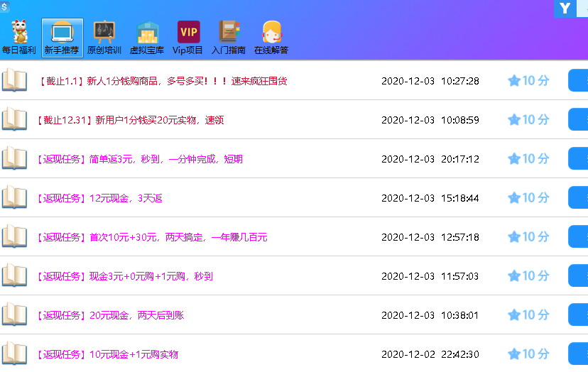588x372 pixels.
Task: Click timestamp 15:18:44
Action: (460, 198)
